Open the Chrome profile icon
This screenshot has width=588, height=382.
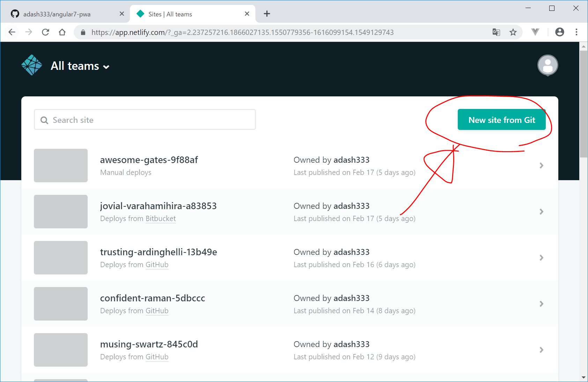[559, 32]
